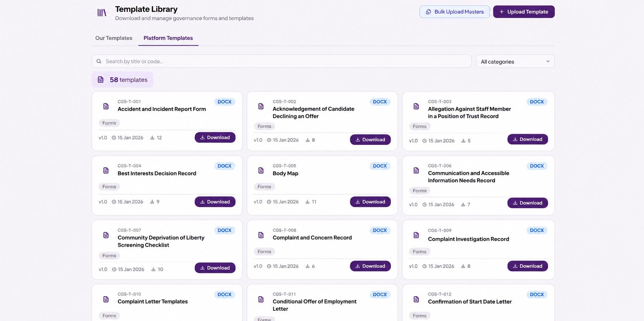Select the Platform Templates tab
644x321 pixels.
tap(168, 38)
